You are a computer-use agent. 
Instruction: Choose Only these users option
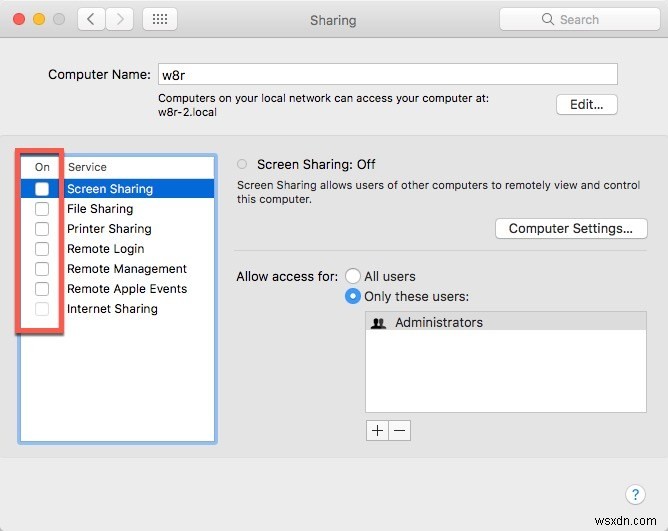pyautogui.click(x=353, y=296)
